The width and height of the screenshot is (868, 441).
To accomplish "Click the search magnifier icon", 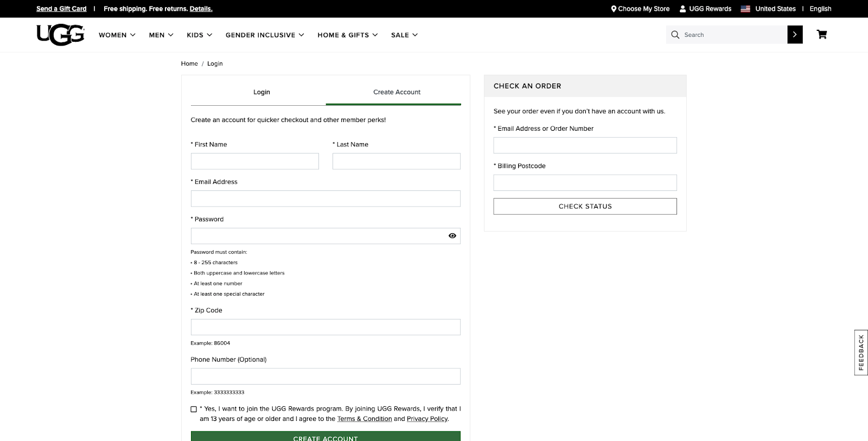I will [x=675, y=35].
